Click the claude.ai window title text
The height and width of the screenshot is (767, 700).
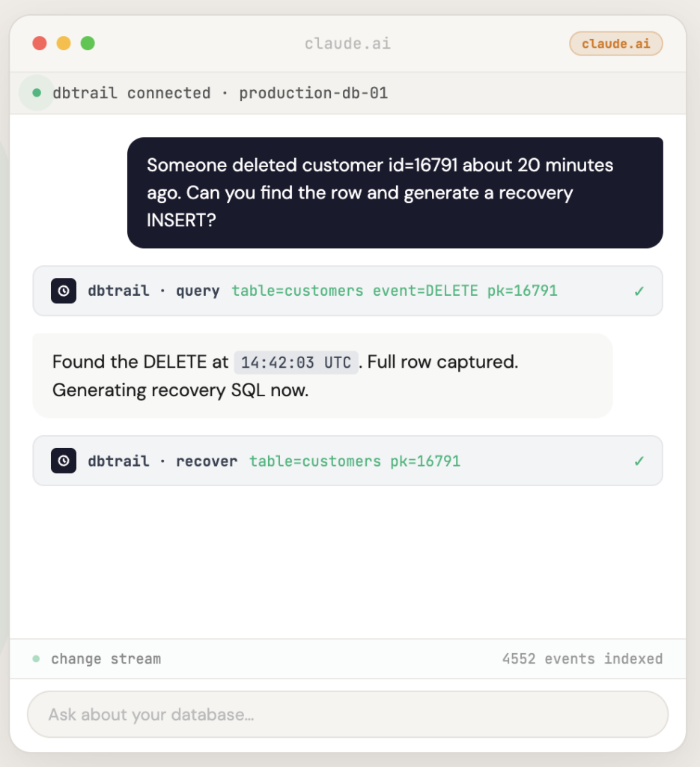coord(347,43)
